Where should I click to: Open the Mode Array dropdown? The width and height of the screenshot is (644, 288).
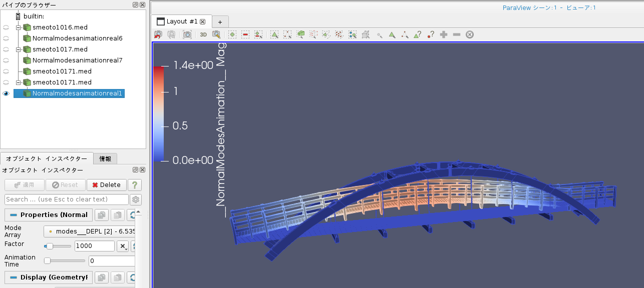pyautogui.click(x=90, y=231)
